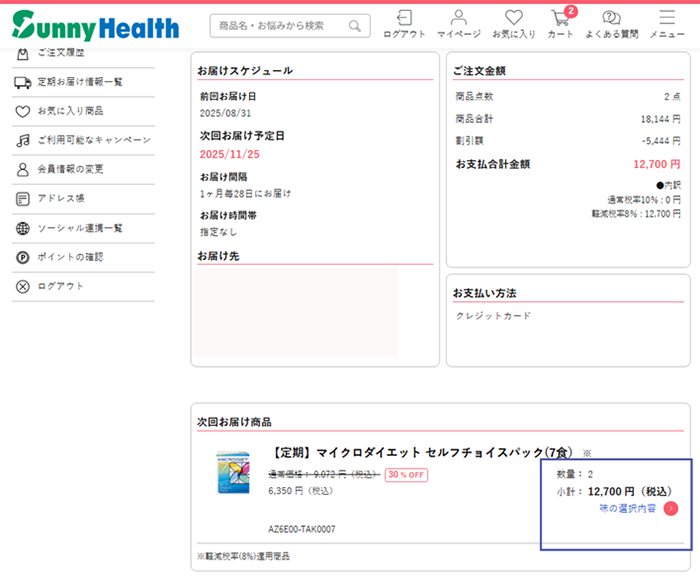Click the Sunny Health logo
Viewport: 700px width, 578px height.
[x=96, y=25]
